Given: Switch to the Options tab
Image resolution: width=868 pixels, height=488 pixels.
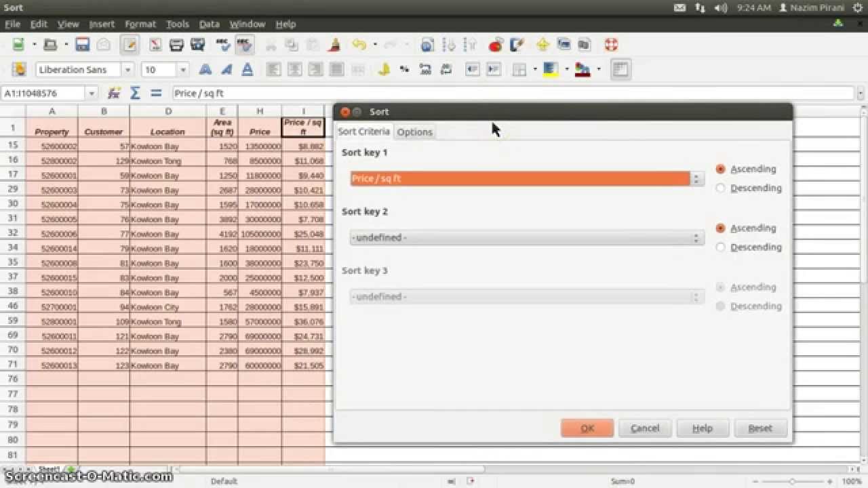Looking at the screenshot, I should pyautogui.click(x=414, y=132).
